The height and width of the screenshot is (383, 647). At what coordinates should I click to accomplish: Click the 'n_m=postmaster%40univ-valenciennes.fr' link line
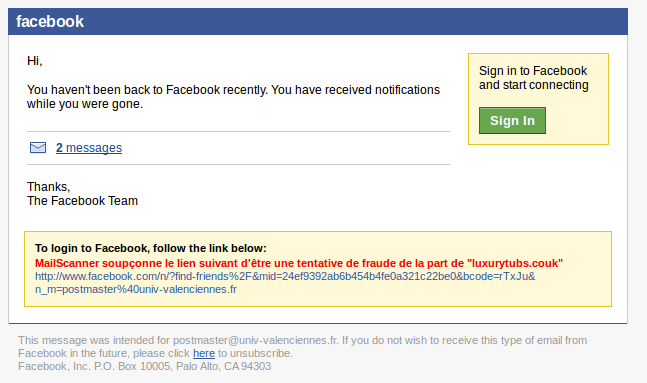tap(136, 289)
